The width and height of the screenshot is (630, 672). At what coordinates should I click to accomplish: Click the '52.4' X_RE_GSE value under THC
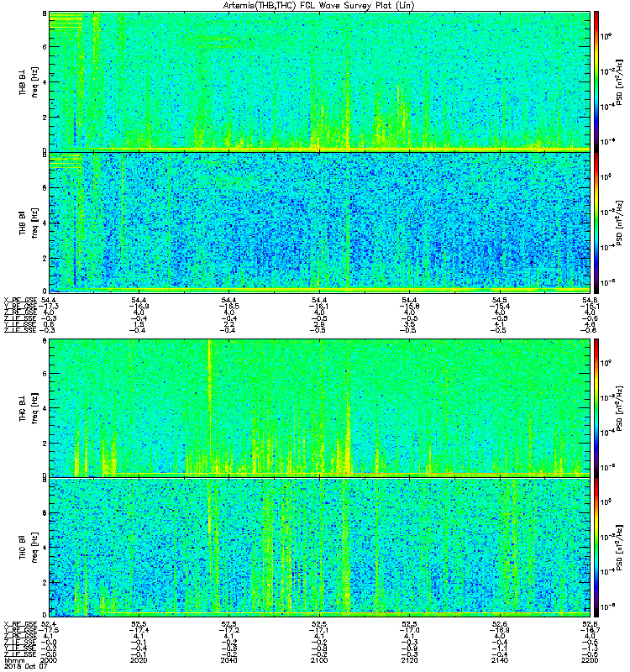coord(49,624)
